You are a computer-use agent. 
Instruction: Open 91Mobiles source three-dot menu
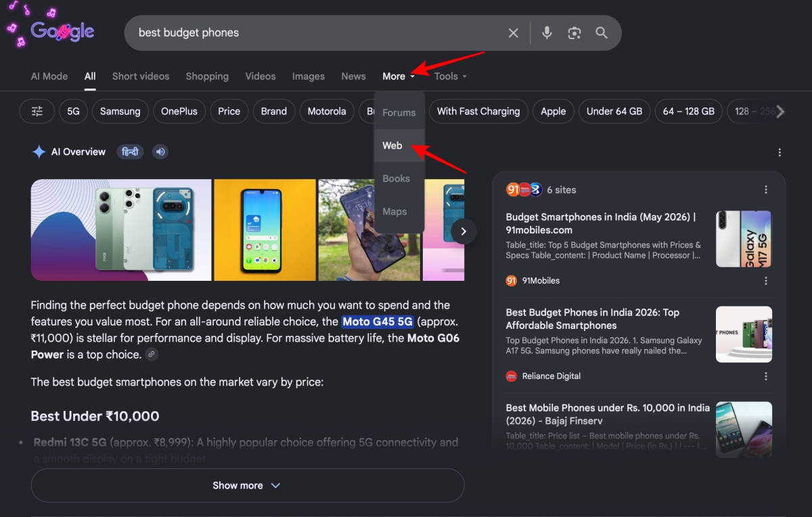click(x=766, y=281)
